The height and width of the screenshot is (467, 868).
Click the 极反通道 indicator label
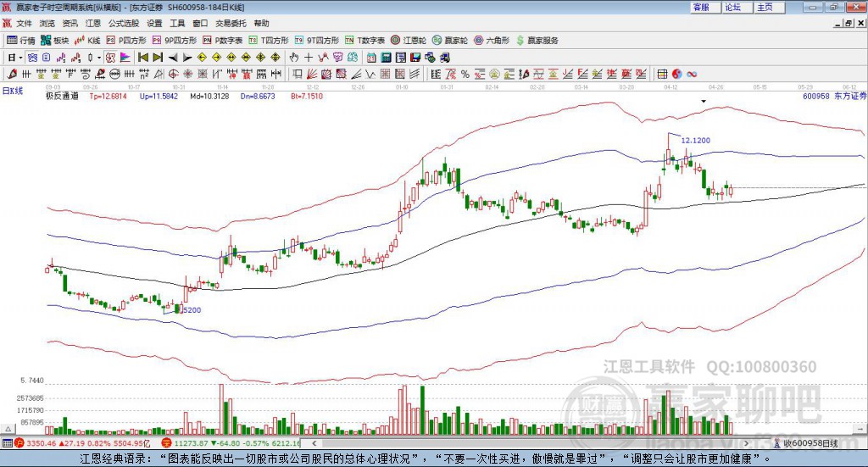[62, 96]
